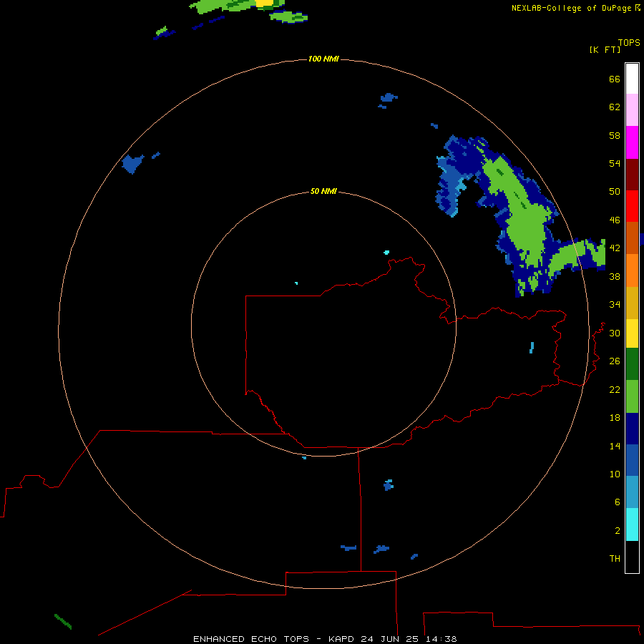Click the white swatch in the tops legend
644x644 pixels.
(x=632, y=79)
